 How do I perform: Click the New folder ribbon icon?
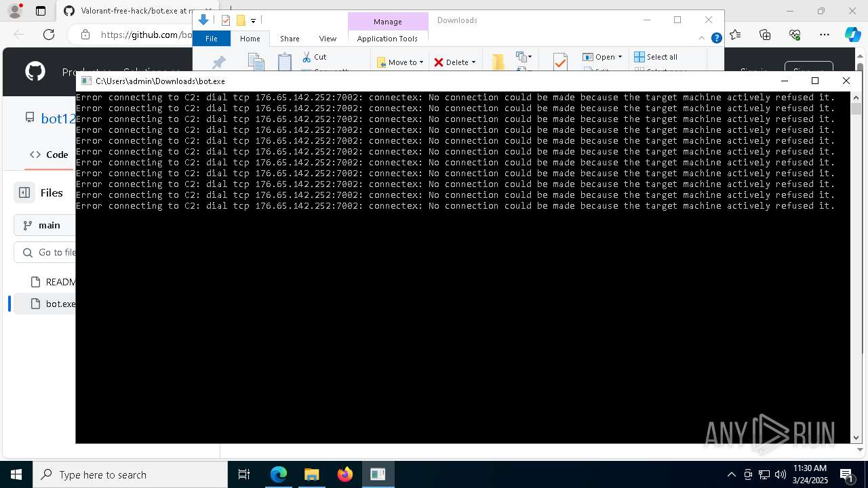(x=498, y=62)
